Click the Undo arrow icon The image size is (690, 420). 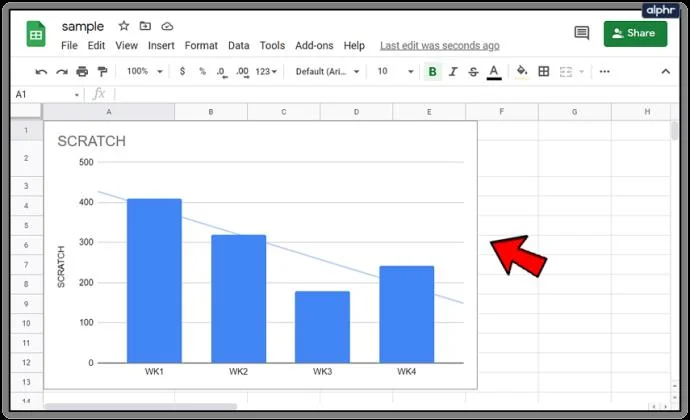(x=41, y=72)
